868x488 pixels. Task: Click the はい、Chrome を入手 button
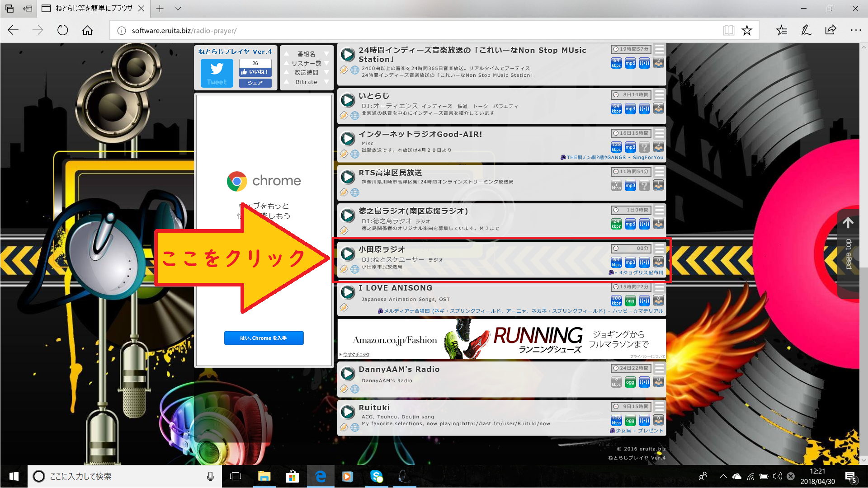tap(264, 338)
